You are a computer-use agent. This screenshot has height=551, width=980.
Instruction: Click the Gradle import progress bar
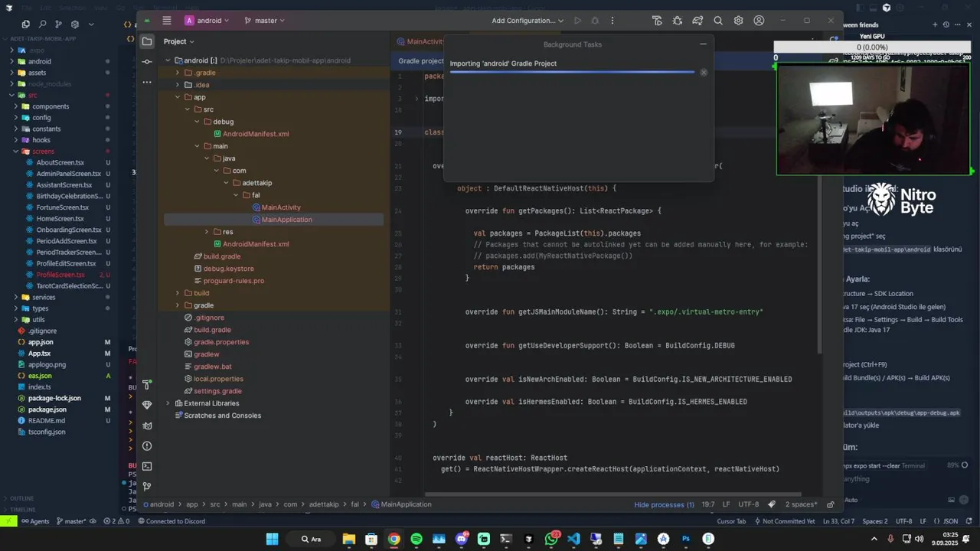point(572,73)
